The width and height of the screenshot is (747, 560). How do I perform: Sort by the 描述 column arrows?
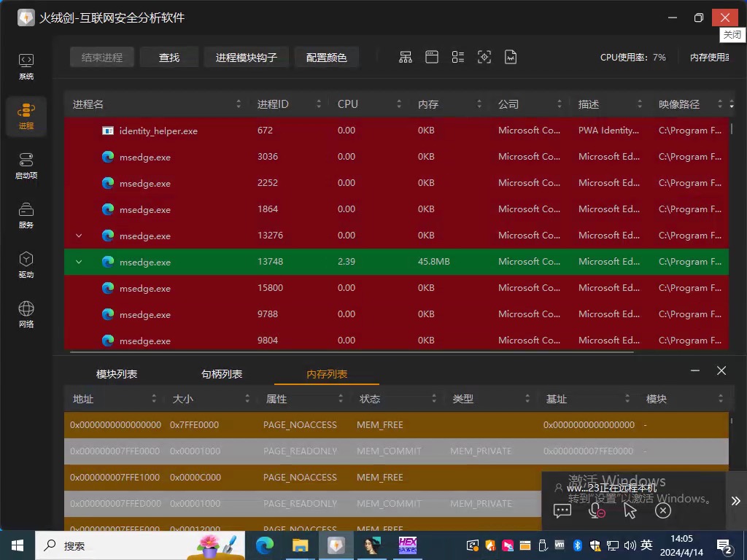click(640, 104)
